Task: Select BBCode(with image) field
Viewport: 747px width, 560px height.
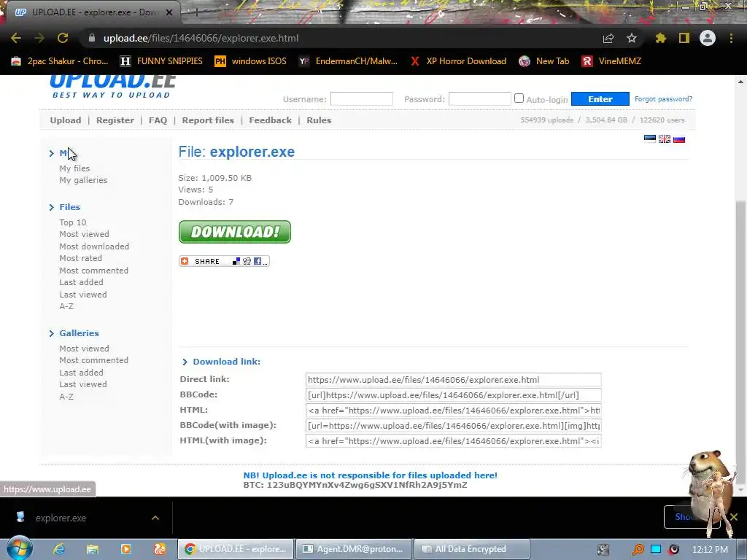Action: point(453,425)
